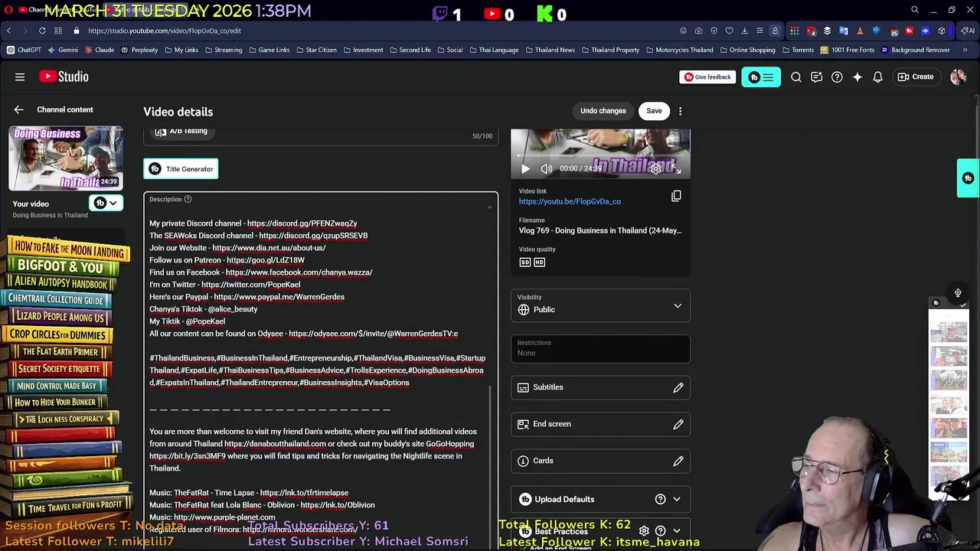This screenshot has width=980, height=551.
Task: Copy the video link with copy icon
Action: coord(676,196)
